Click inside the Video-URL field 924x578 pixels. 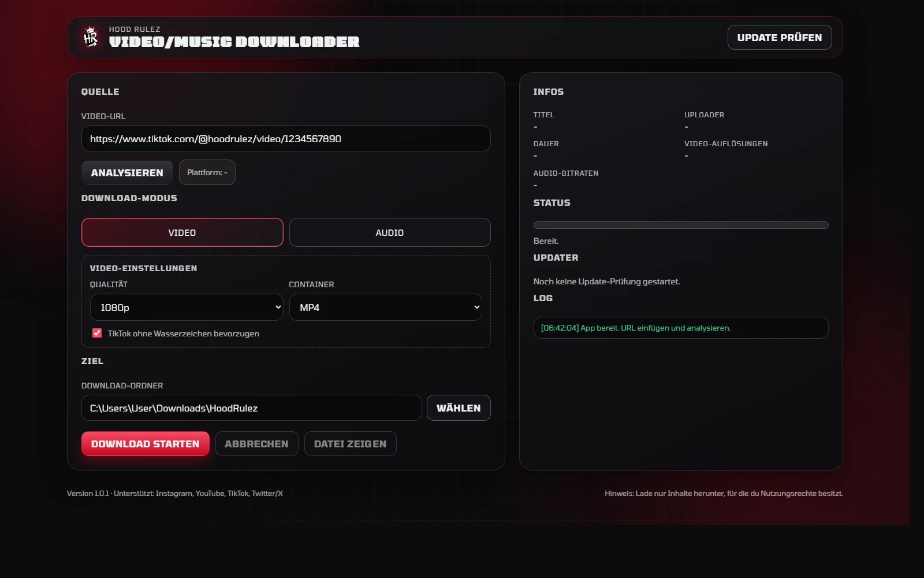(285, 138)
